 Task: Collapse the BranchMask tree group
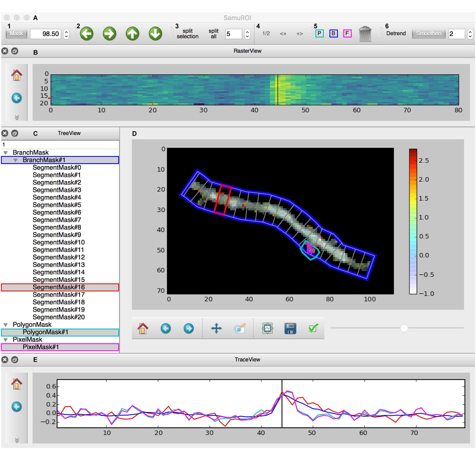5,153
